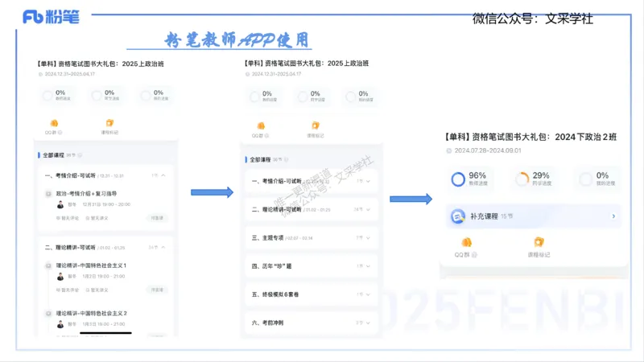Image resolution: width=644 pixels, height=362 pixels.
Task: Click the info icon next to QQ群 in right panel
Action: 474,255
